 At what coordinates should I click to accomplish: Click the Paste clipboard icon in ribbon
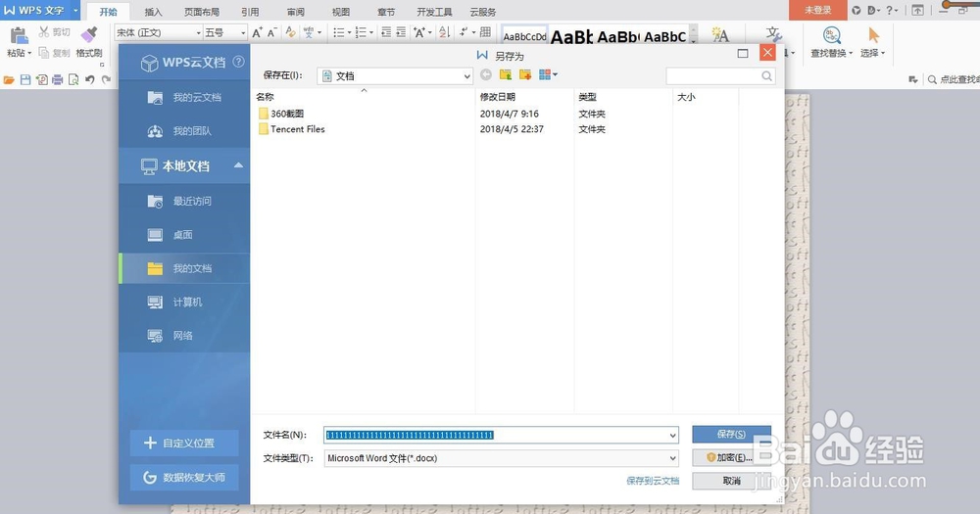(x=19, y=35)
